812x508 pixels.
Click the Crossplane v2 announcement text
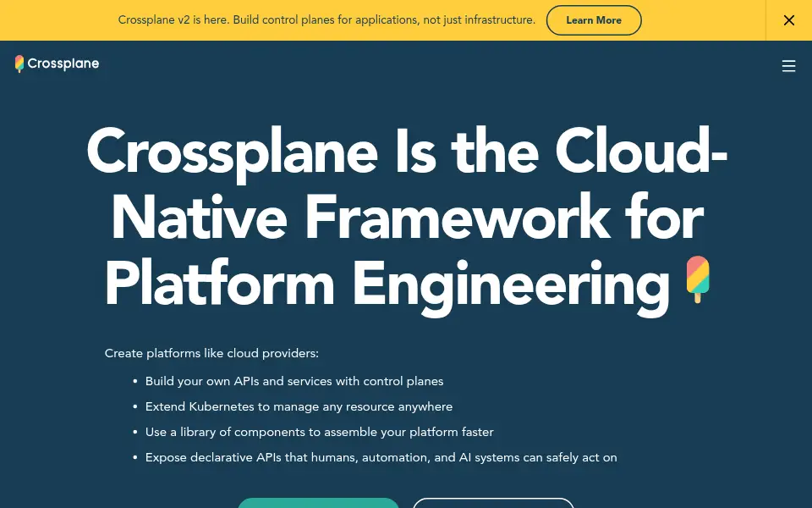(x=326, y=20)
